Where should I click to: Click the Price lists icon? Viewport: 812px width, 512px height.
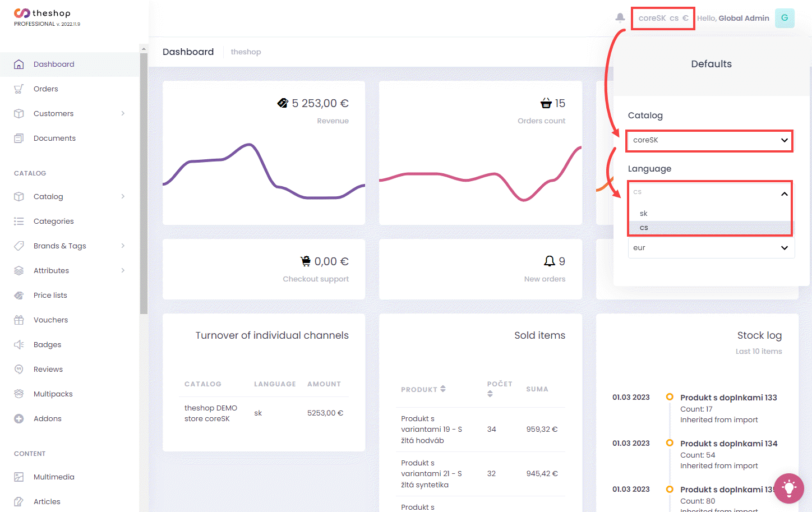[x=19, y=295]
